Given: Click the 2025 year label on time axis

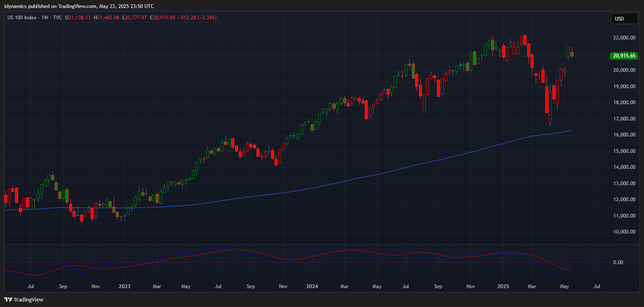Looking at the screenshot, I should [503, 286].
